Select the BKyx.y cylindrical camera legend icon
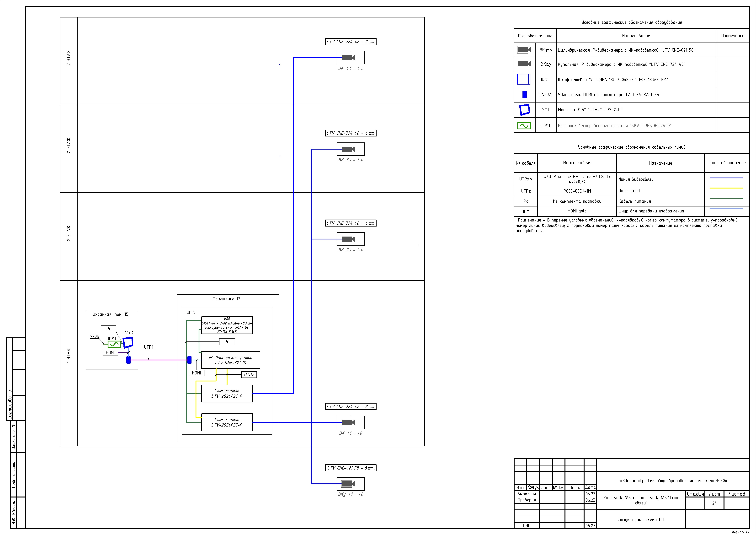 coord(524,50)
